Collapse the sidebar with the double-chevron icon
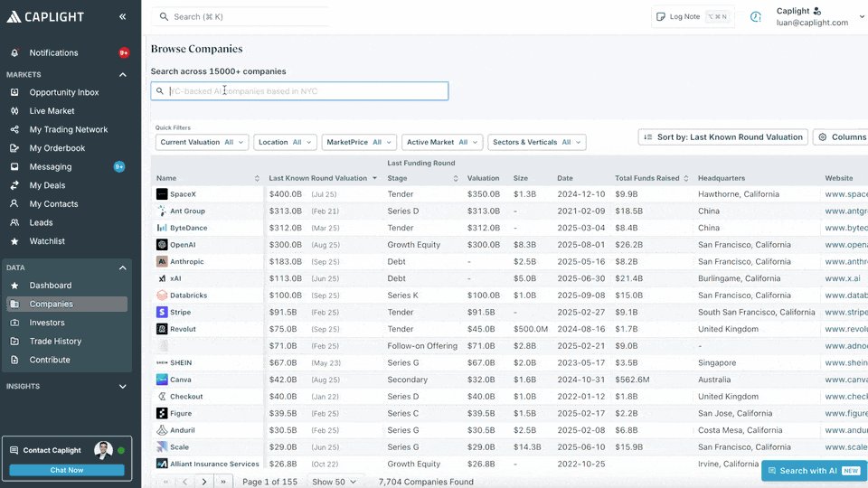 [x=122, y=16]
